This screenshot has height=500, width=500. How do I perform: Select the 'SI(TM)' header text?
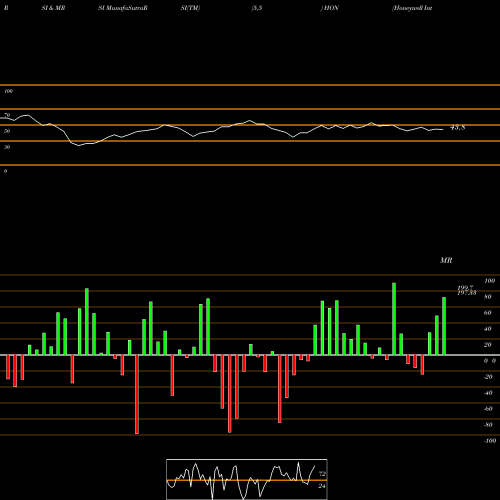click(x=190, y=8)
